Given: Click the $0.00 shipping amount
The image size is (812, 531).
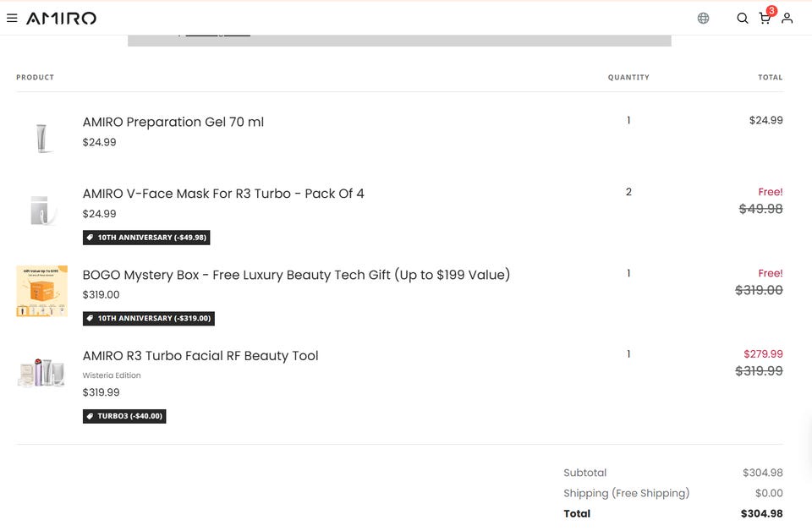Looking at the screenshot, I should pyautogui.click(x=769, y=493).
